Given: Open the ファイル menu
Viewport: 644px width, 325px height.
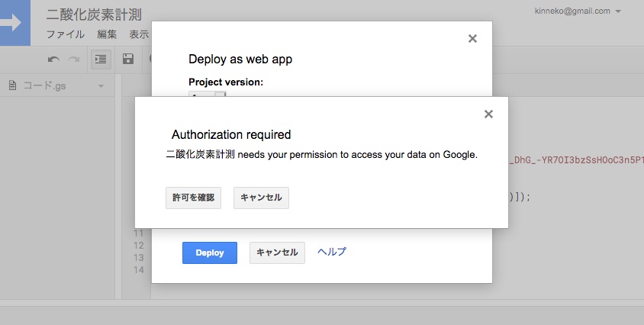Looking at the screenshot, I should (66, 34).
